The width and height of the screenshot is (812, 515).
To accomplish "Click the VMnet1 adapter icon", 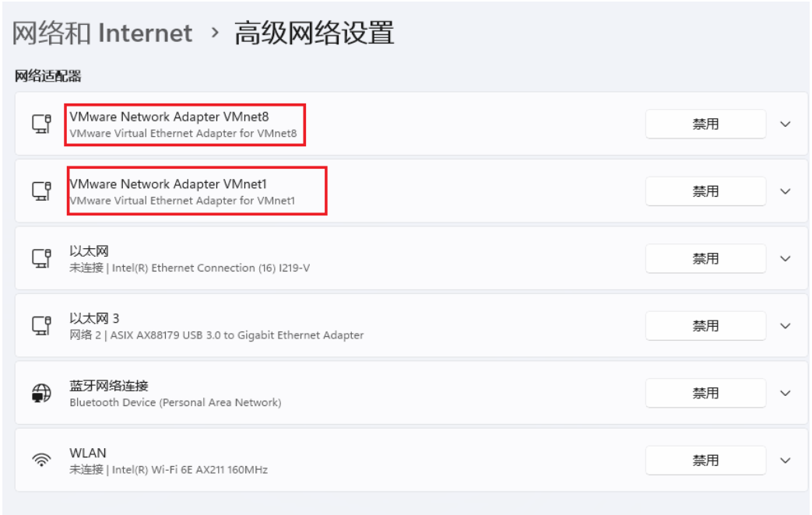I will pyautogui.click(x=41, y=191).
